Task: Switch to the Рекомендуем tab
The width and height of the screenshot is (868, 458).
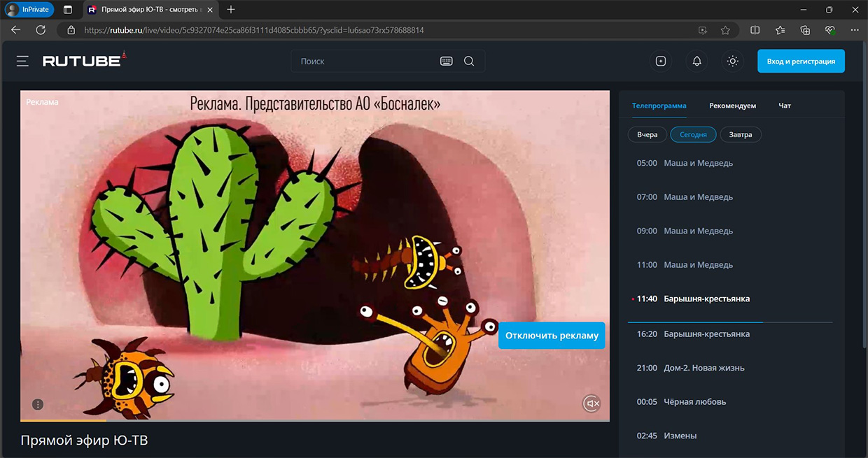Action: pos(732,106)
